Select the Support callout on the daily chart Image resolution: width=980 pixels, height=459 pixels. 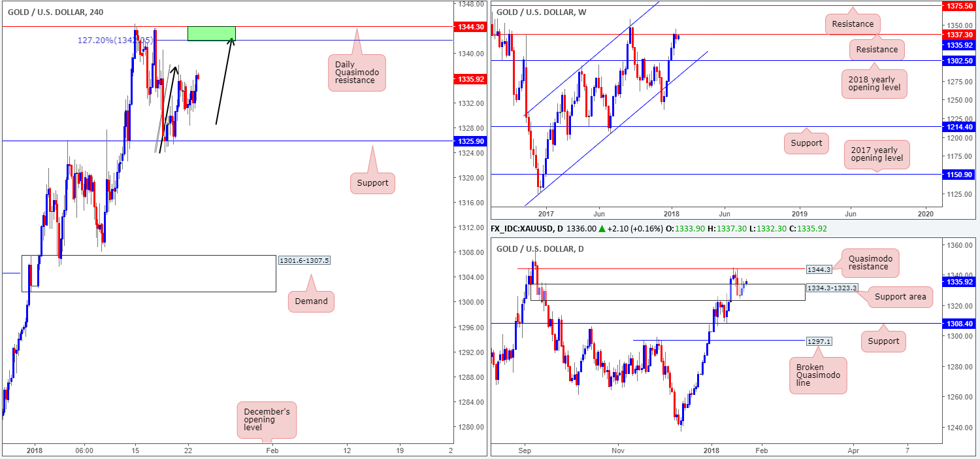tap(883, 341)
